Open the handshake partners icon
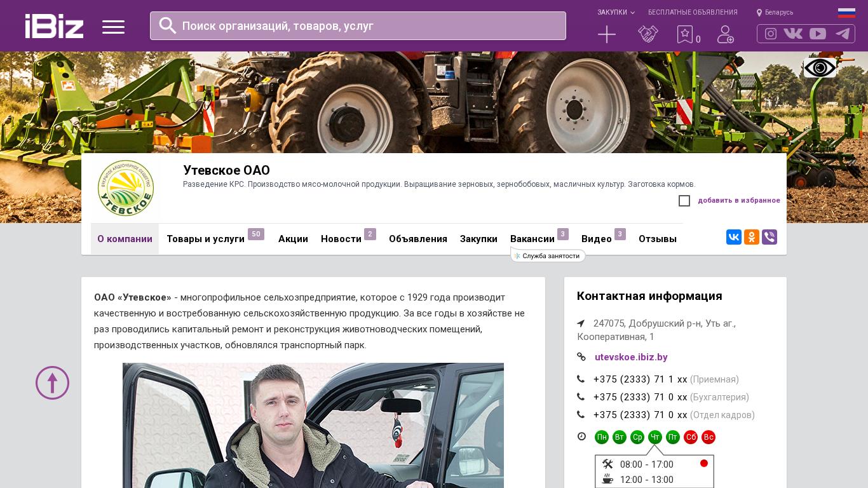Viewport: 868px width, 488px height. click(648, 34)
